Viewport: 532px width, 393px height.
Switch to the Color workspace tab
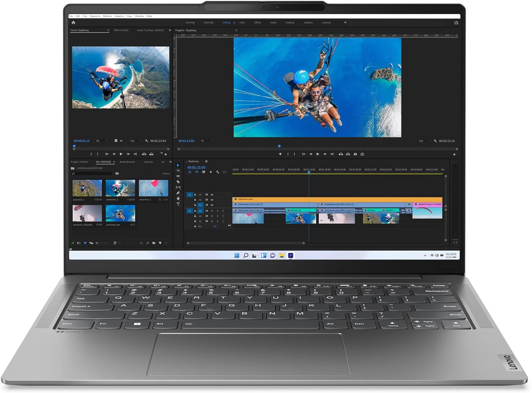242,22
